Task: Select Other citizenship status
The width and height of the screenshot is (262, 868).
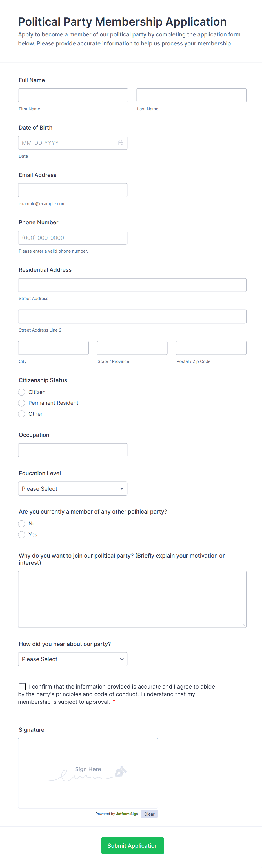Action: coord(21,414)
